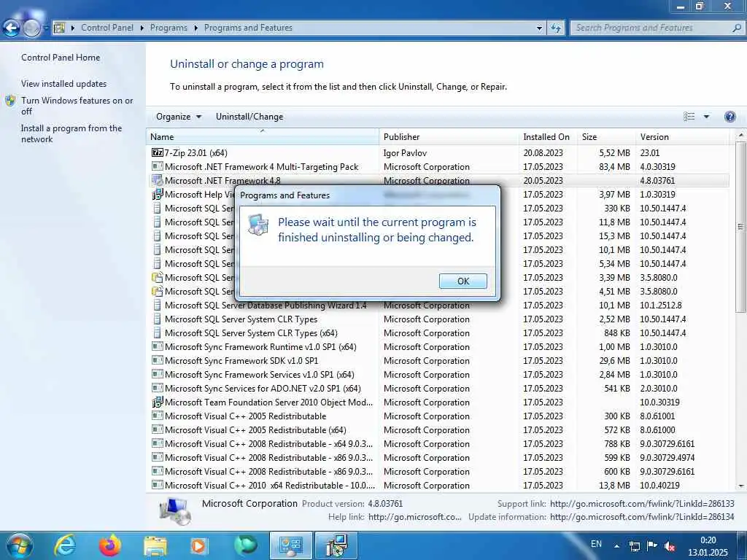Screen dimensions: 747x560
Task: Click version 23.01 cell
Action: click(650, 153)
